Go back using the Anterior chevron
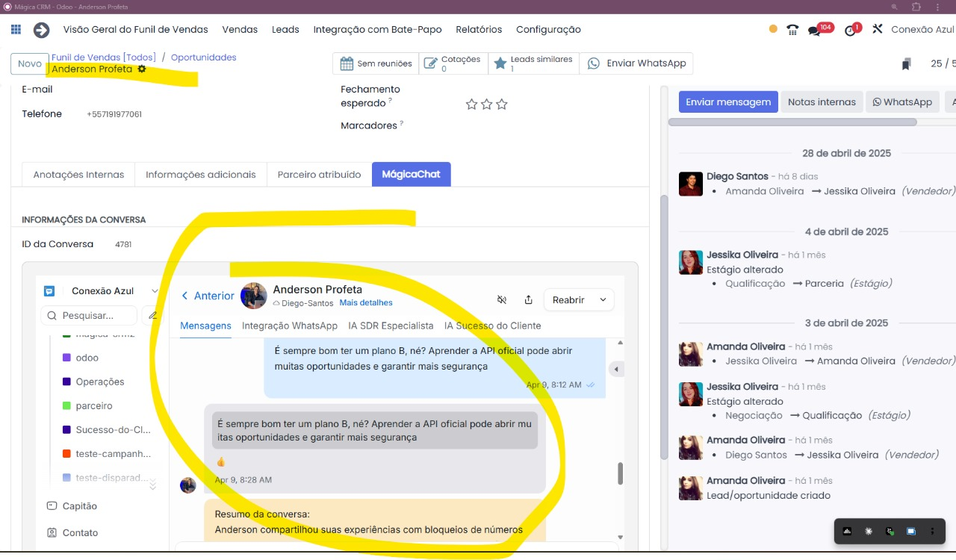 (185, 296)
